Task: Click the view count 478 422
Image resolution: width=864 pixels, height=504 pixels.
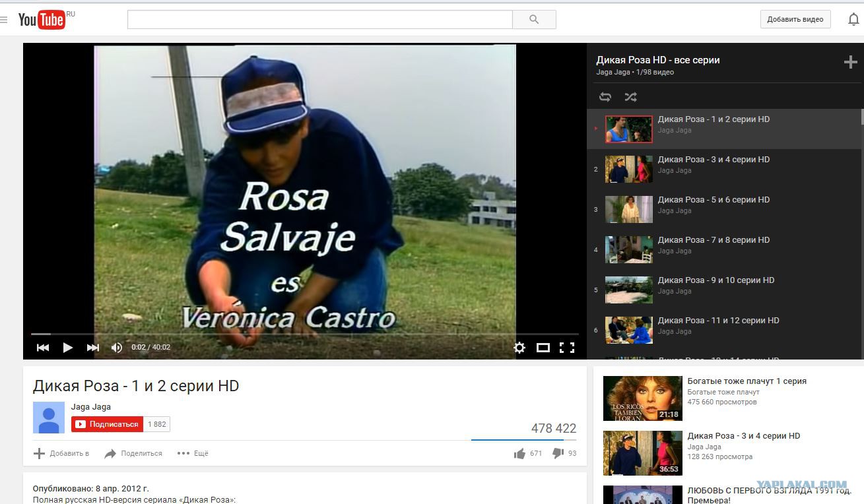Action: 554,429
